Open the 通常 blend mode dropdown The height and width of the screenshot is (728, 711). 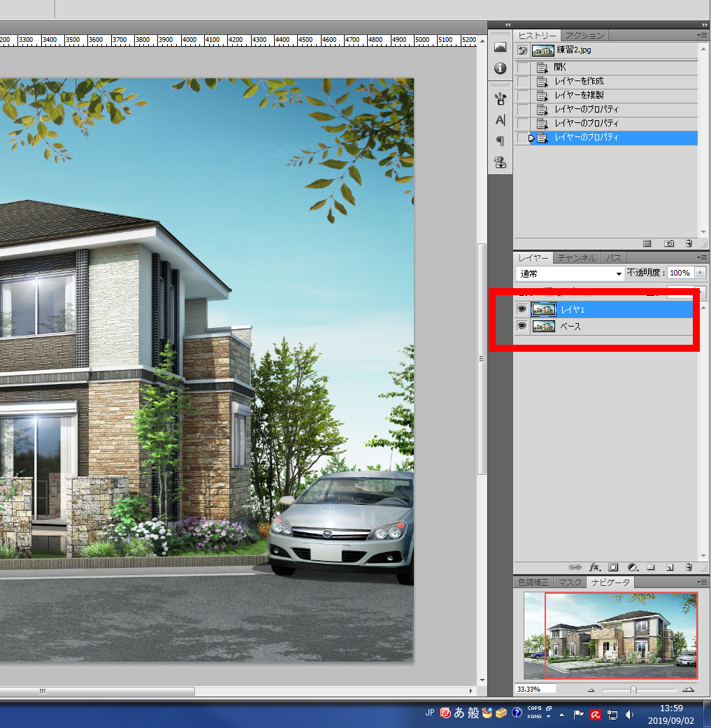[570, 273]
